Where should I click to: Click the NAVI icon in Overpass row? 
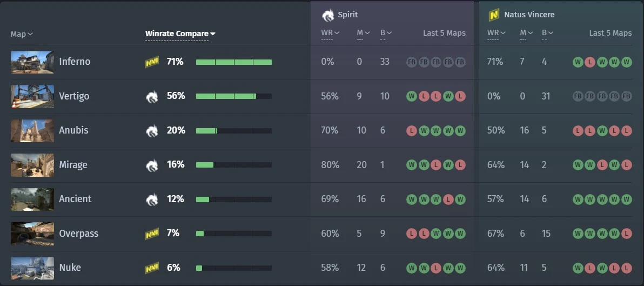coord(152,234)
